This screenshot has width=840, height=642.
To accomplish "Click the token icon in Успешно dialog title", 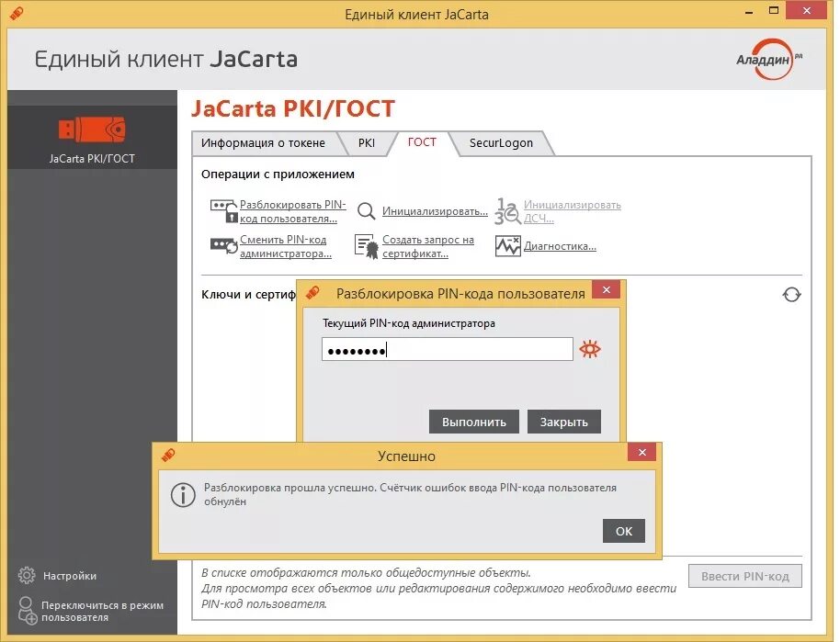I will click(x=168, y=456).
